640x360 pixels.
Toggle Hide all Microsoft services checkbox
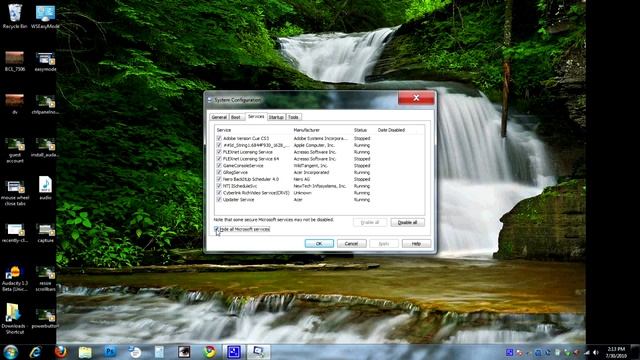[x=217, y=229]
